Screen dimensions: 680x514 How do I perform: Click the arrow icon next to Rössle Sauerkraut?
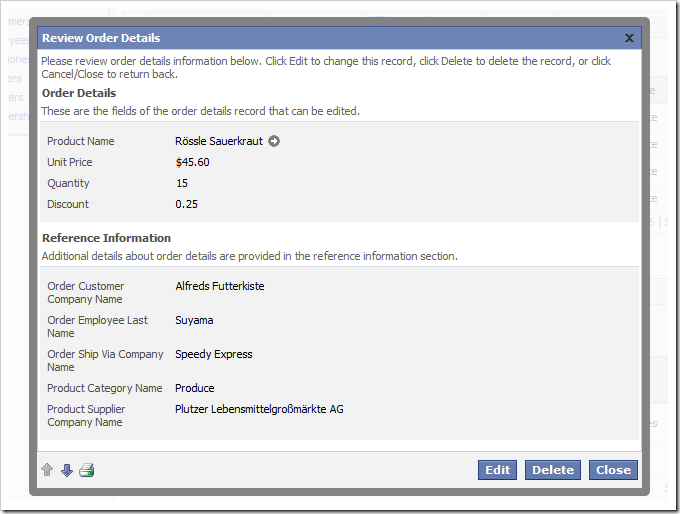point(274,141)
